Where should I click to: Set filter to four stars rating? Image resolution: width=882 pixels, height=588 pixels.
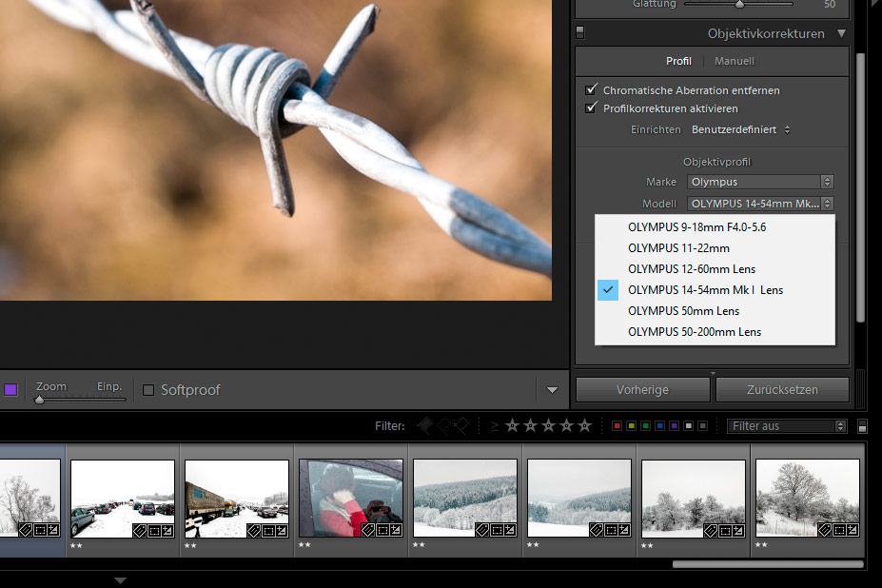point(566,426)
